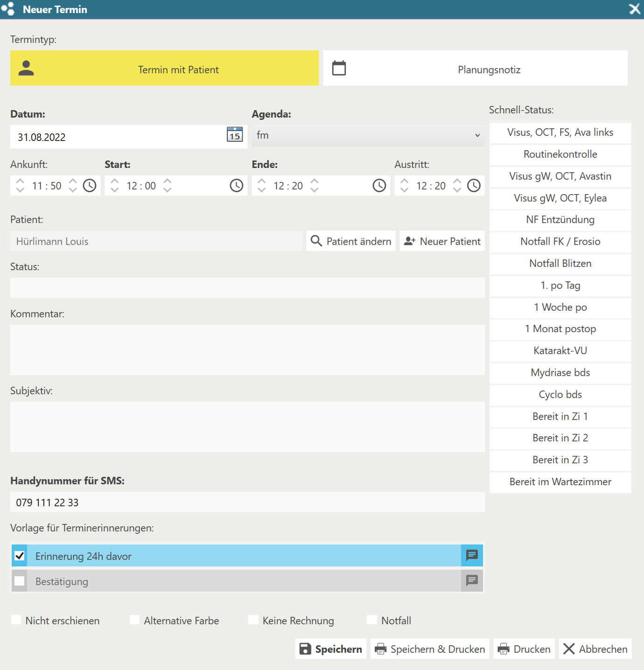Open message icon for Erinnerung 24h davor
644x670 pixels.
click(x=472, y=555)
